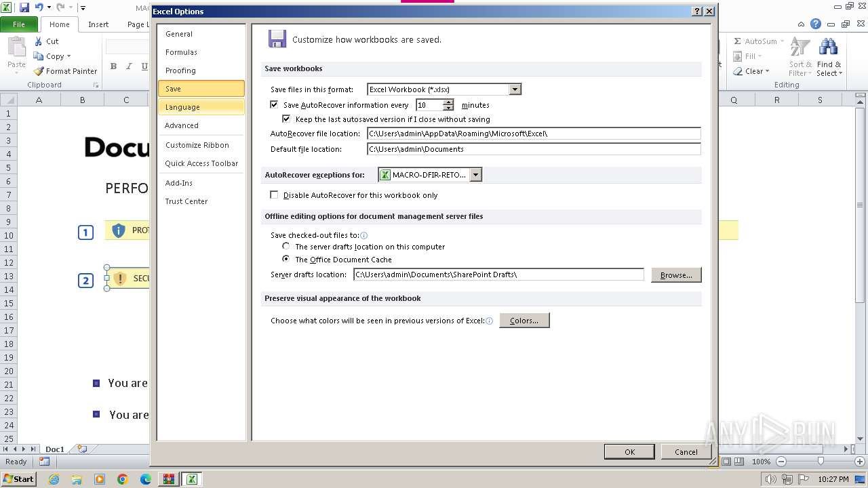The width and height of the screenshot is (868, 488).
Task: Toggle Keep the last autosaved version checkbox
Action: click(286, 119)
